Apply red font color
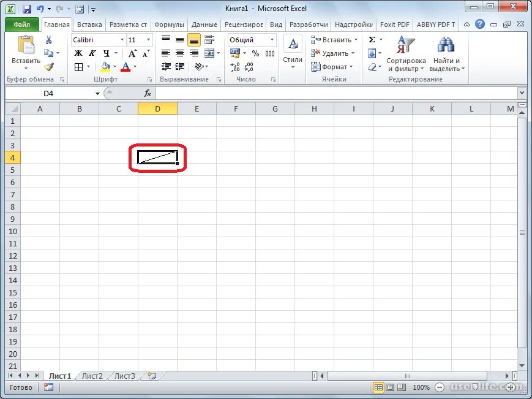The width and height of the screenshot is (532, 399). tap(126, 67)
